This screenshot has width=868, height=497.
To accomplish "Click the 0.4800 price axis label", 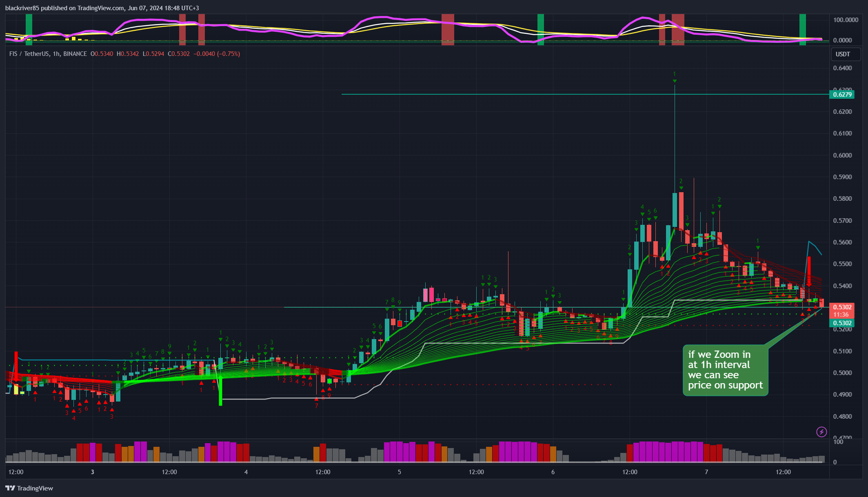I will point(842,417).
